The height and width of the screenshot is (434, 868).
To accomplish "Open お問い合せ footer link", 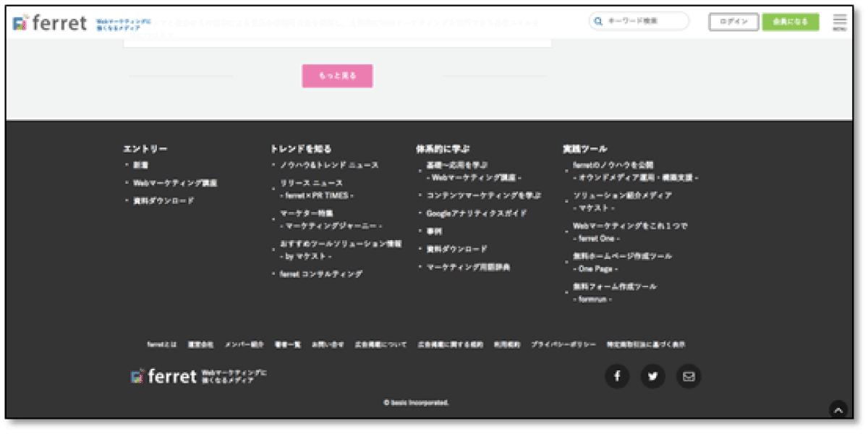I will pyautogui.click(x=328, y=345).
